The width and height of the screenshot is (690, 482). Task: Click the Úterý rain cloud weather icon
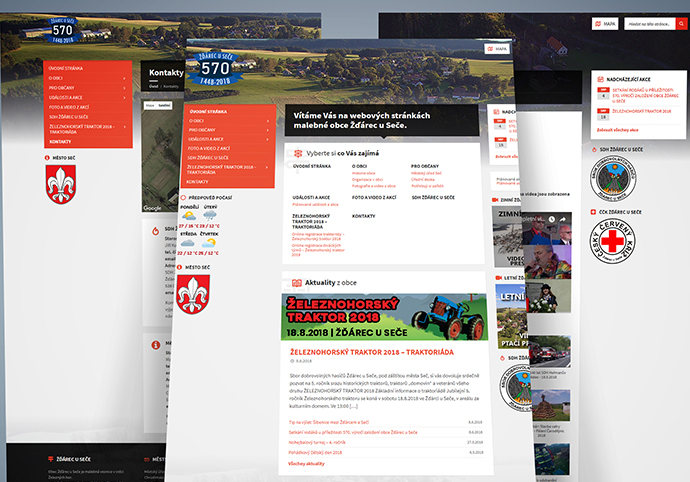tap(210, 216)
